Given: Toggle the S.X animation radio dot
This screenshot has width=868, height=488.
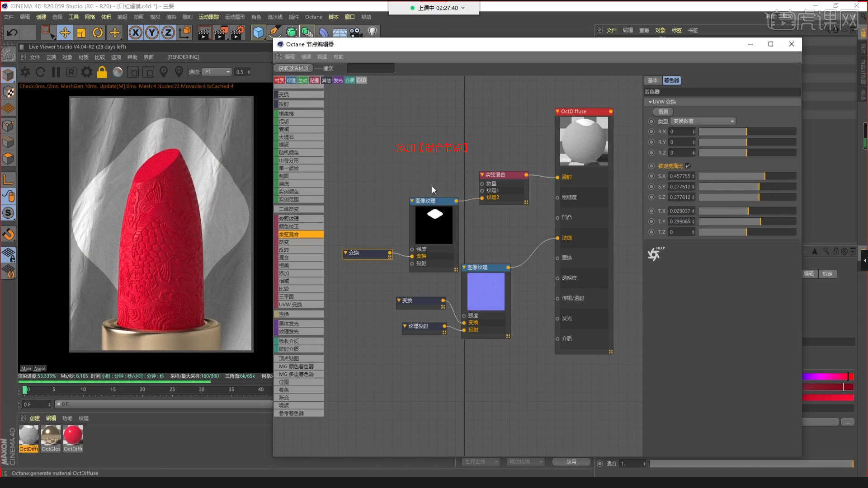Looking at the screenshot, I should 651,176.
